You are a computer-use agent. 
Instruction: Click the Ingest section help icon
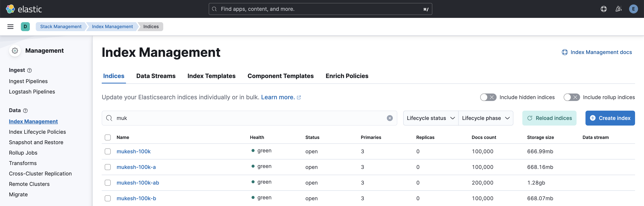29,70
